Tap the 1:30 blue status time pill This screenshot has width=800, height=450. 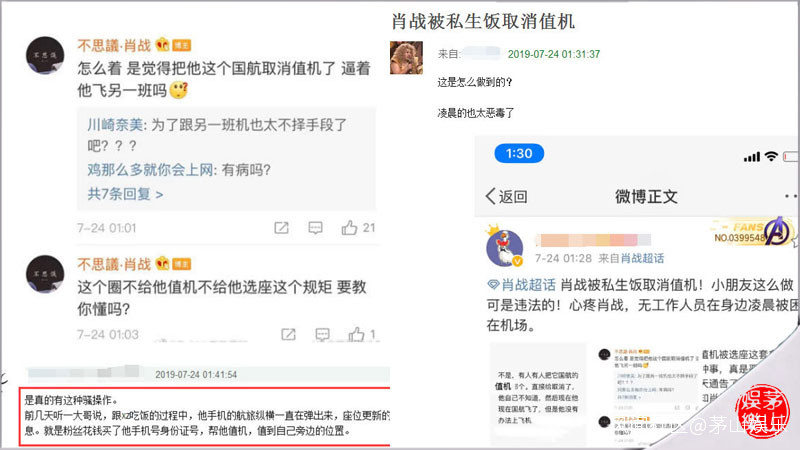pos(519,153)
